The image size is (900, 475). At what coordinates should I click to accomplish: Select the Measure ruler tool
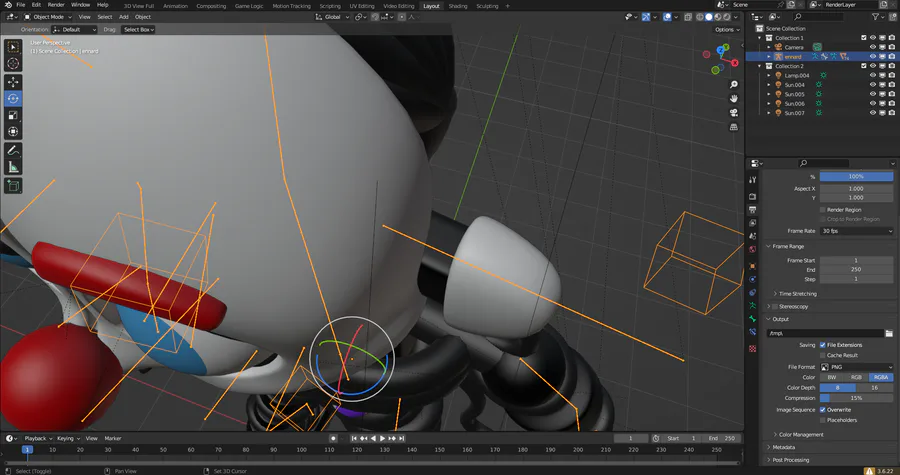13,167
